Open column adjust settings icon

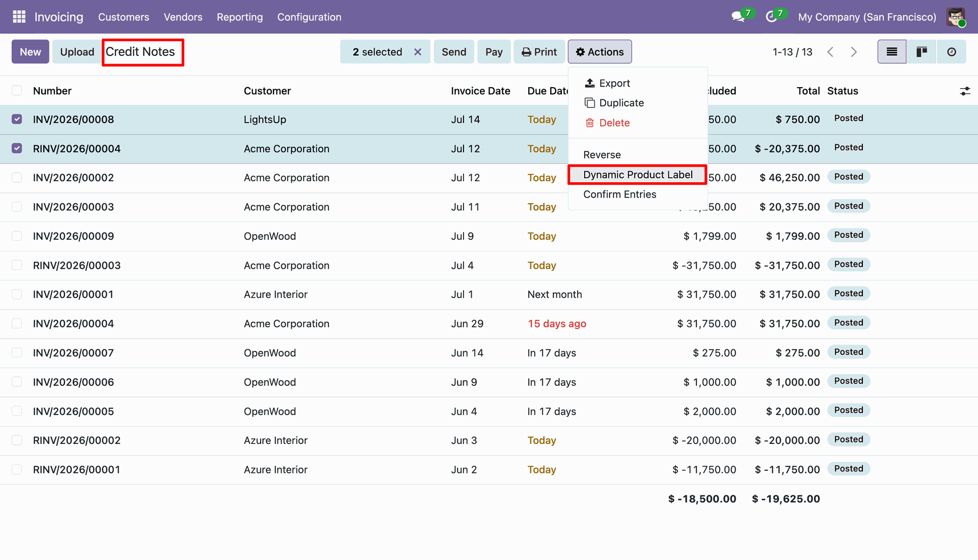click(965, 91)
